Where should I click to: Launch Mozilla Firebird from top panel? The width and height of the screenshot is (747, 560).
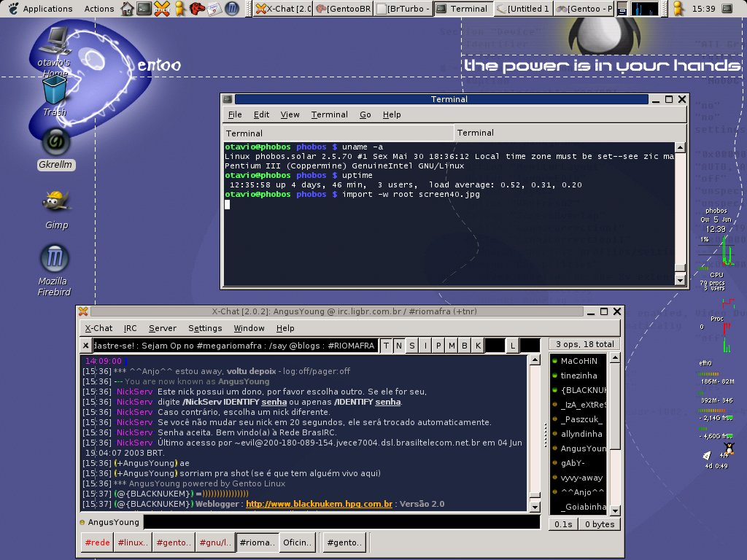click(232, 9)
